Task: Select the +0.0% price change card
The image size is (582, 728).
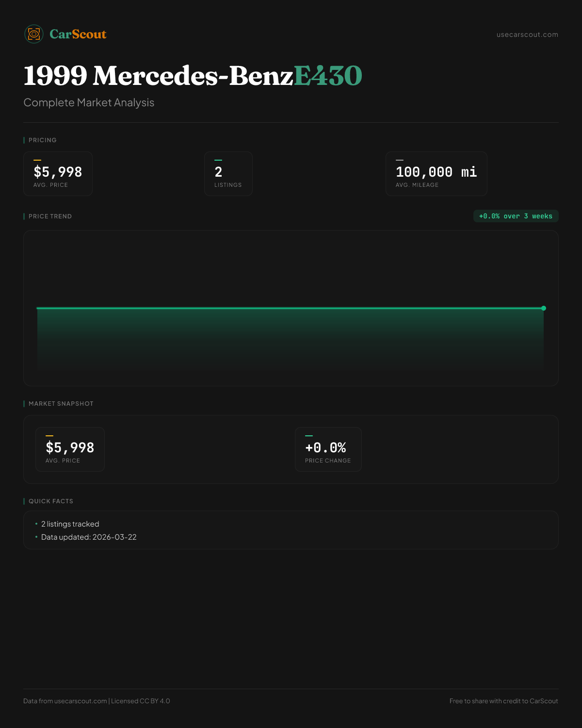Action: tap(328, 449)
